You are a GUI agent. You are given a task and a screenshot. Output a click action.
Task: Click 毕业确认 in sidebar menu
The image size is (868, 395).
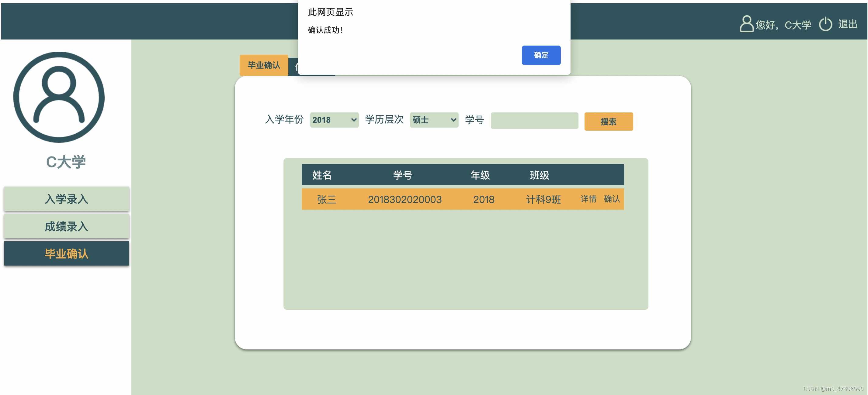pyautogui.click(x=66, y=253)
